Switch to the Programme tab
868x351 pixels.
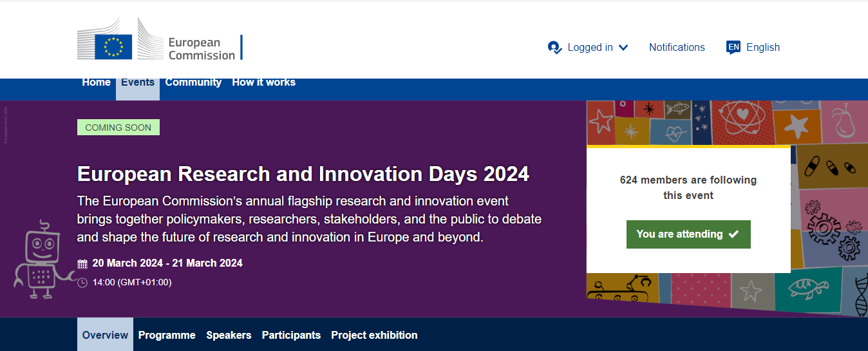(167, 335)
